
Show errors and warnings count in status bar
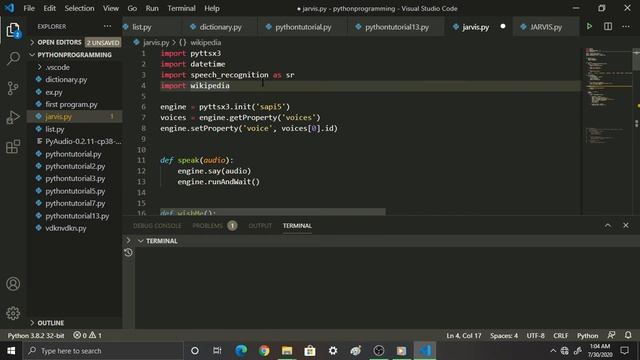(x=87, y=335)
